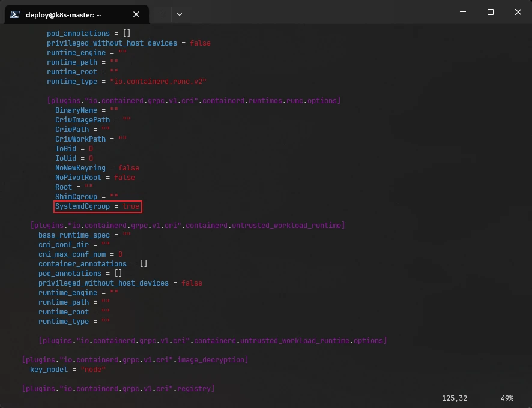Expand the new tab profile dropdown
This screenshot has height=408, width=532.
click(x=180, y=14)
